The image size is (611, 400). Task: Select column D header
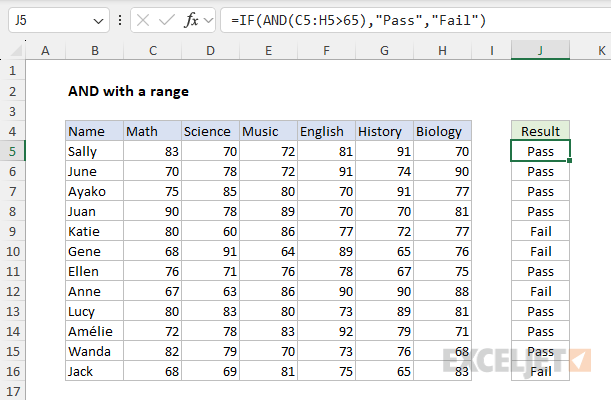210,51
